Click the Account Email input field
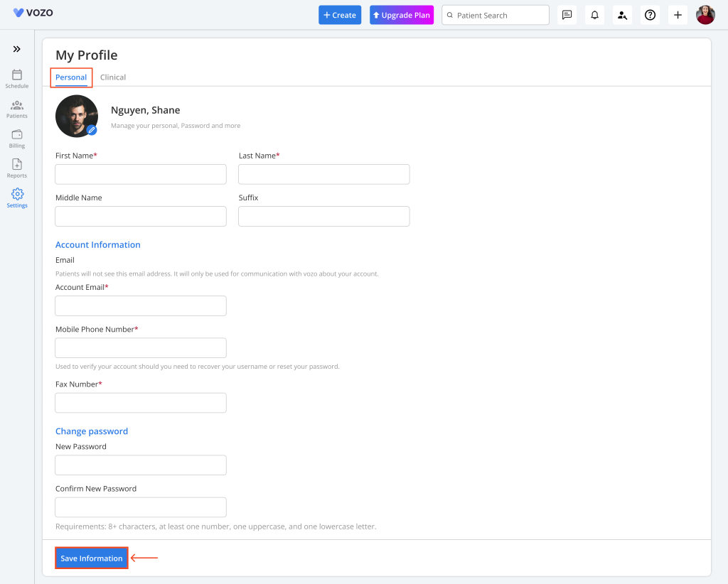728x584 pixels. pyautogui.click(x=141, y=306)
